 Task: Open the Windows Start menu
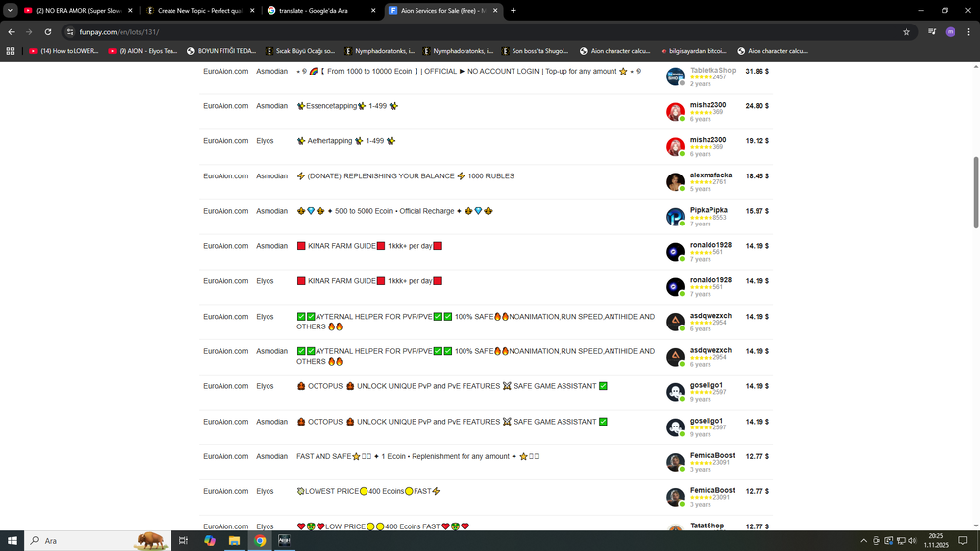[x=12, y=541]
